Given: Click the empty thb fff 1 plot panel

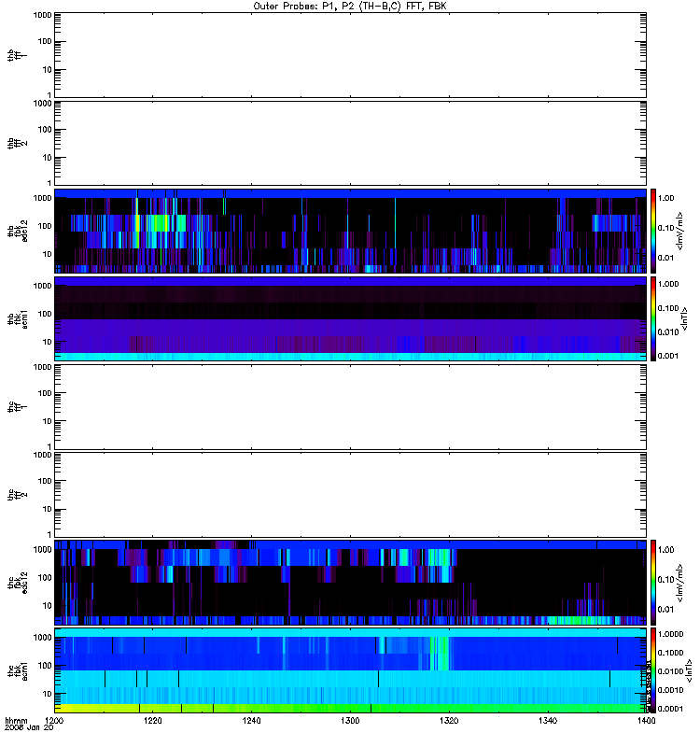Looking at the screenshot, I should tap(351, 55).
